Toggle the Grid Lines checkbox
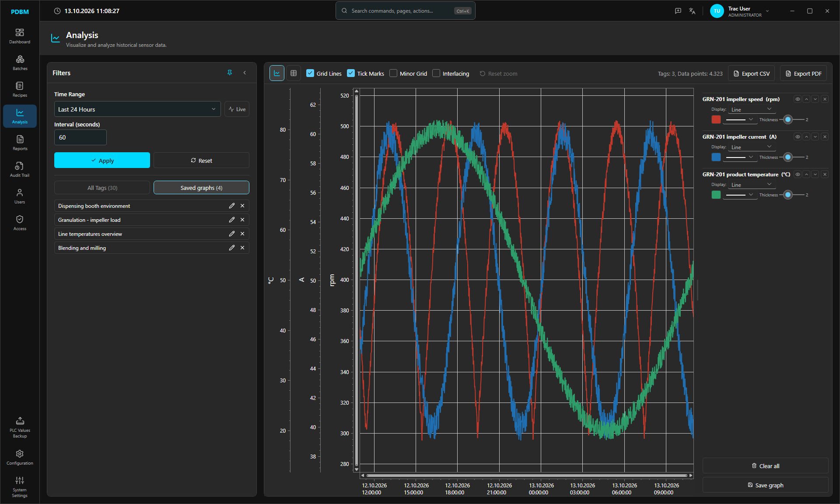This screenshot has width=840, height=504. point(310,73)
